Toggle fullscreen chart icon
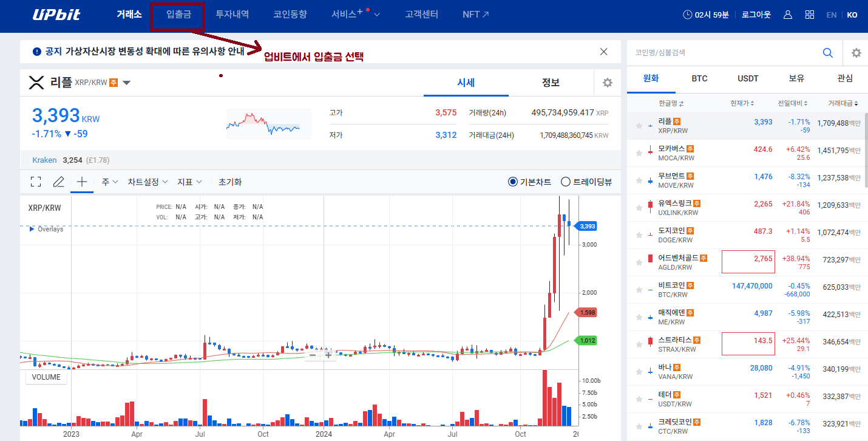868x441 pixels. pos(36,182)
